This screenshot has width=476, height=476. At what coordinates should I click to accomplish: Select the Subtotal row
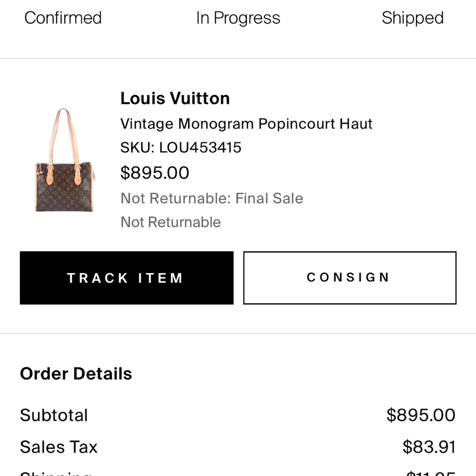(x=53, y=415)
